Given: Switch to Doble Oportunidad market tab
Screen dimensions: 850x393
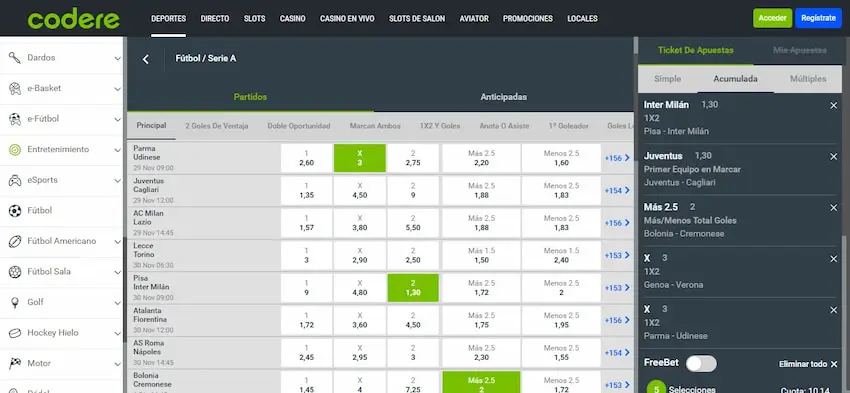Looking at the screenshot, I should point(299,126).
